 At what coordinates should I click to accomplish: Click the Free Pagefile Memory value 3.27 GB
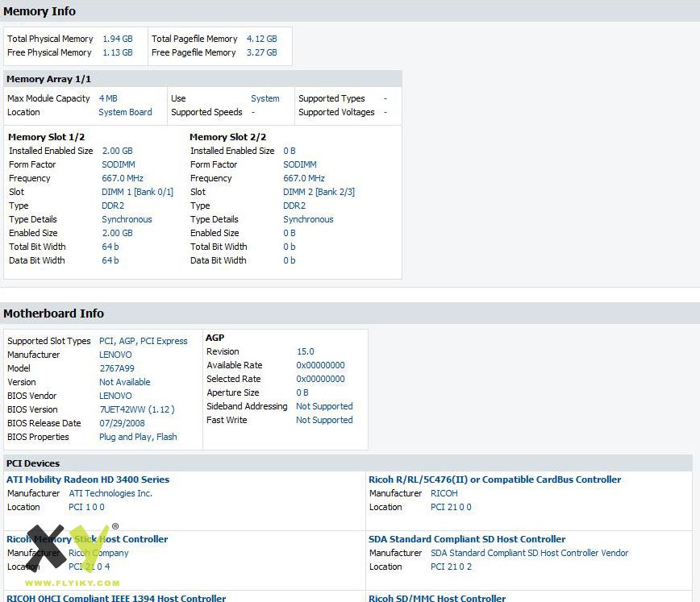(x=261, y=52)
